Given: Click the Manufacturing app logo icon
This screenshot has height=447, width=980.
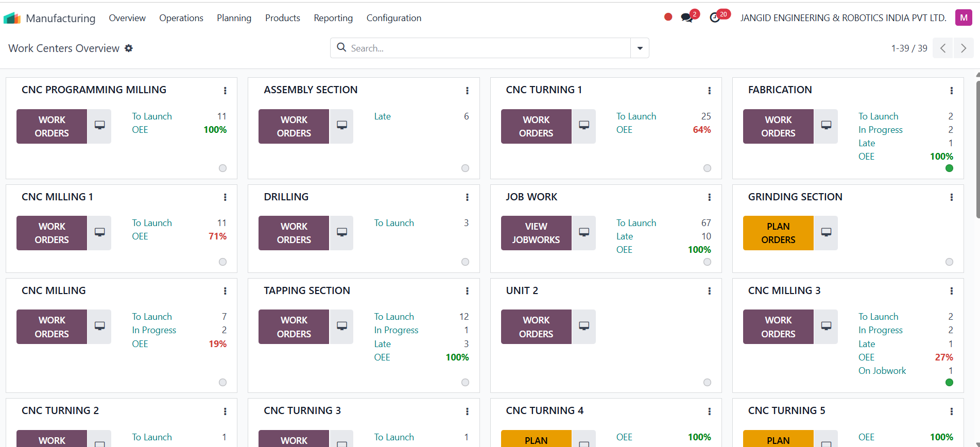Looking at the screenshot, I should click(x=12, y=19).
